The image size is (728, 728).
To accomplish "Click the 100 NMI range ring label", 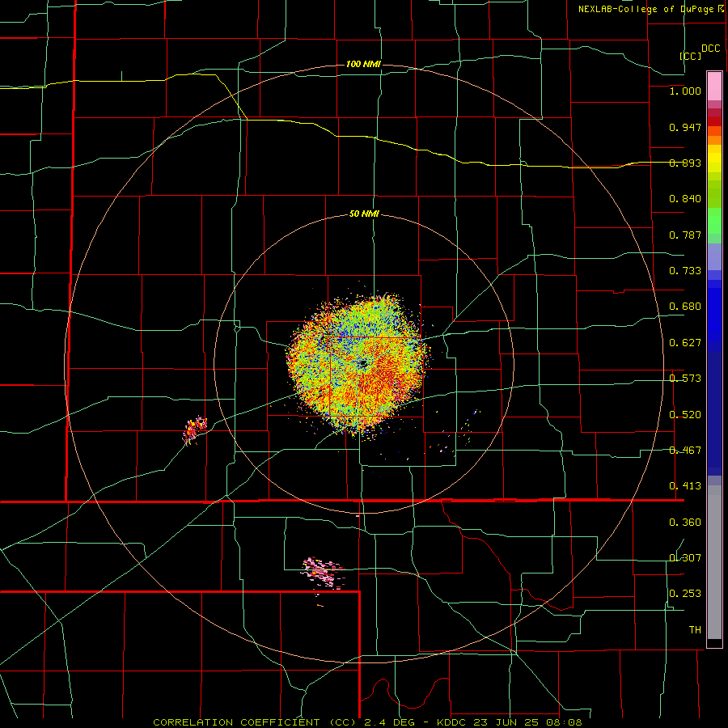I will (363, 64).
